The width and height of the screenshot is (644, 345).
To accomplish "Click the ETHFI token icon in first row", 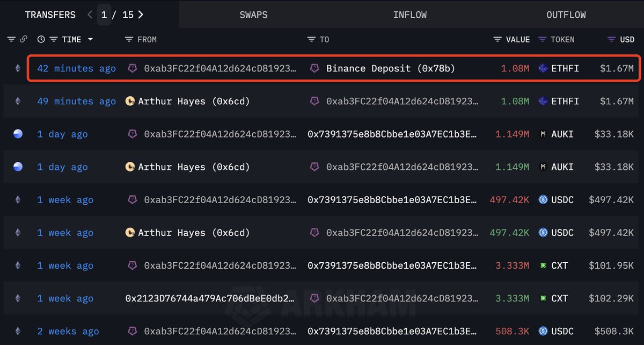I will pyautogui.click(x=543, y=68).
